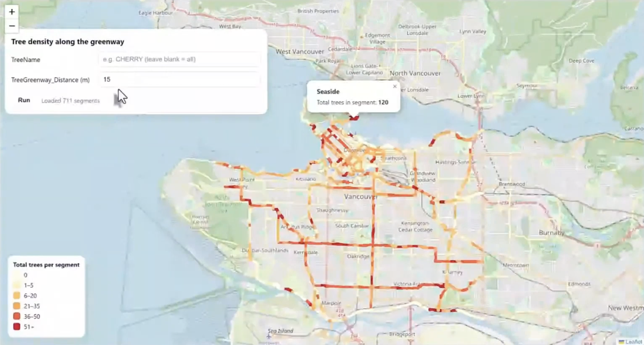Zoom out with the minus button

tap(12, 26)
